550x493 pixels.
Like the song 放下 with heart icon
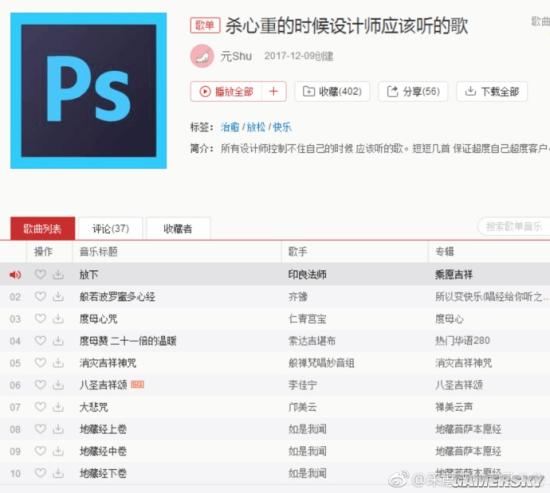[x=40, y=274]
